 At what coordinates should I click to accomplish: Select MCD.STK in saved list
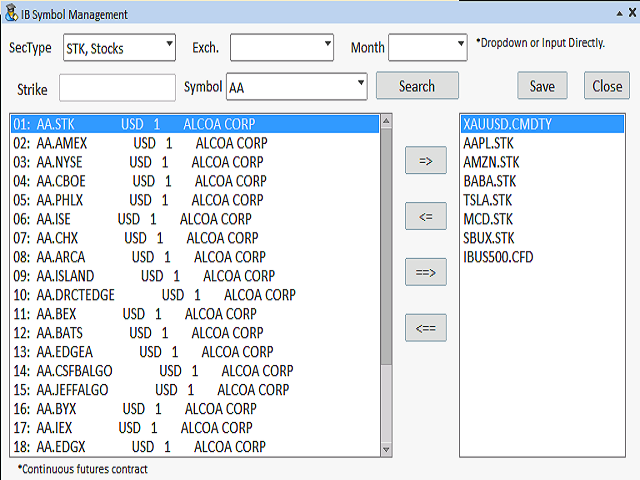(542, 219)
